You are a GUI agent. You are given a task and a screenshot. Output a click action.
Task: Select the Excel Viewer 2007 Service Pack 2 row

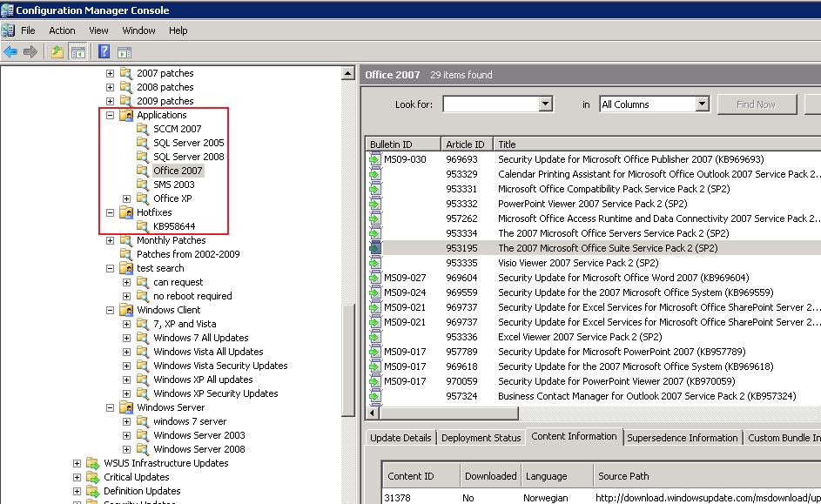(593, 337)
